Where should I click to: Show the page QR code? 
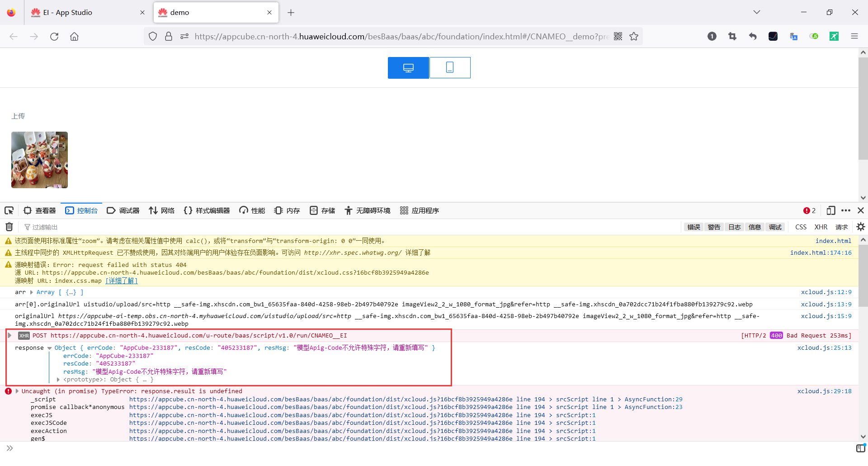pos(618,37)
